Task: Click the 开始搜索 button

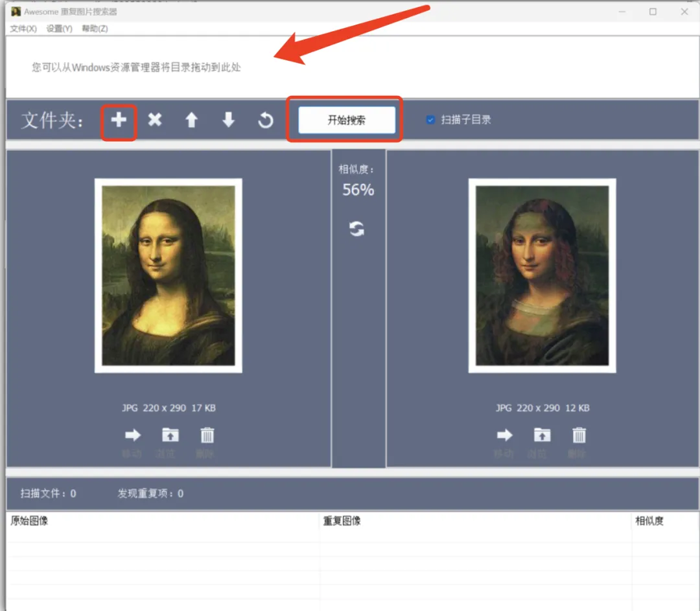Action: tap(346, 120)
